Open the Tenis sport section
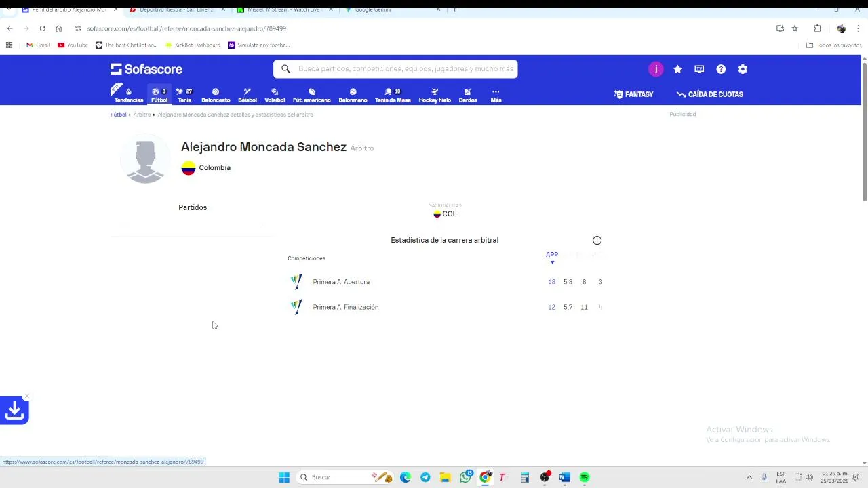 coord(184,95)
